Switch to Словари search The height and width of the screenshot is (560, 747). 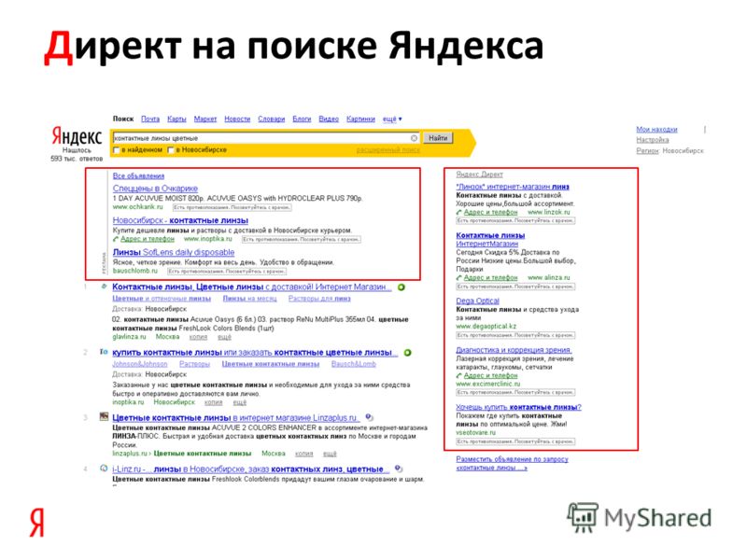click(x=272, y=119)
